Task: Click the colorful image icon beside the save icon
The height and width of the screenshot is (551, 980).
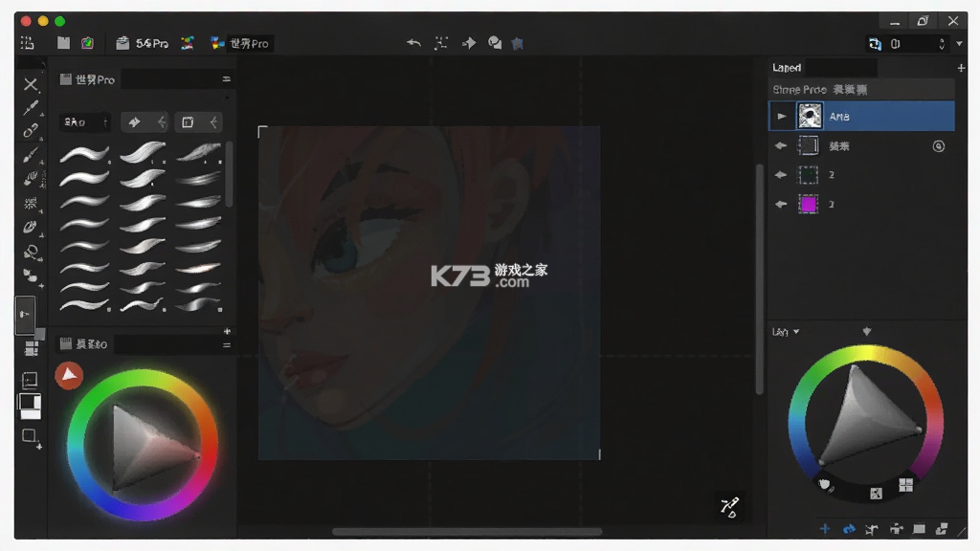Action: click(x=87, y=43)
